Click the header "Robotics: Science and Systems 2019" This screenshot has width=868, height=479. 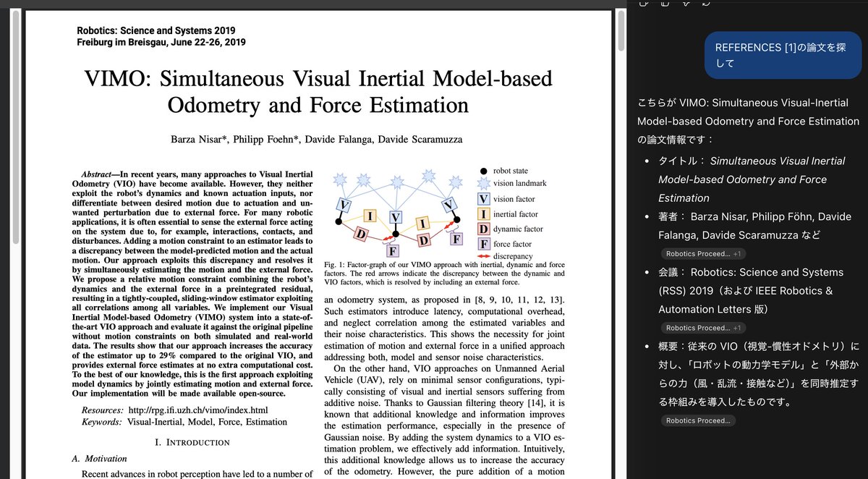point(156,31)
